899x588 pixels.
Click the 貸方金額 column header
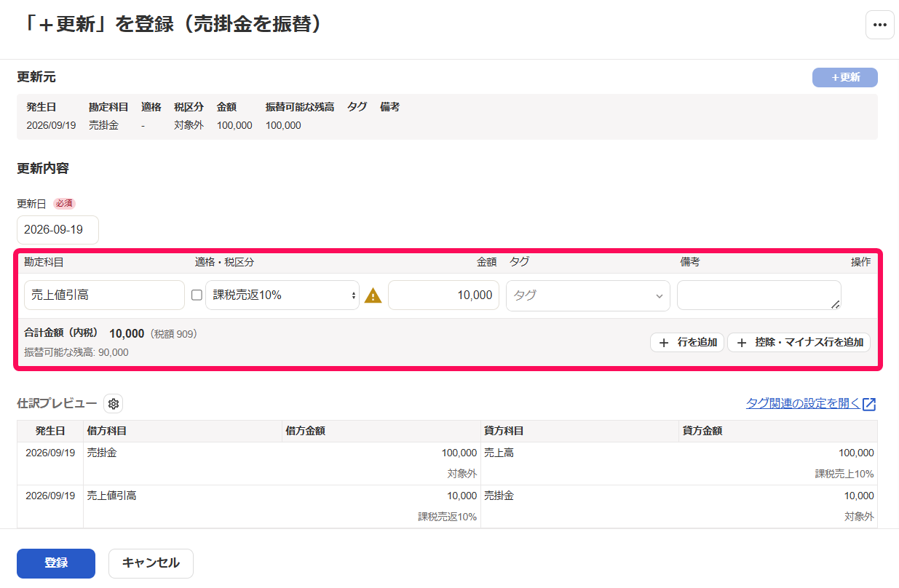point(702,431)
